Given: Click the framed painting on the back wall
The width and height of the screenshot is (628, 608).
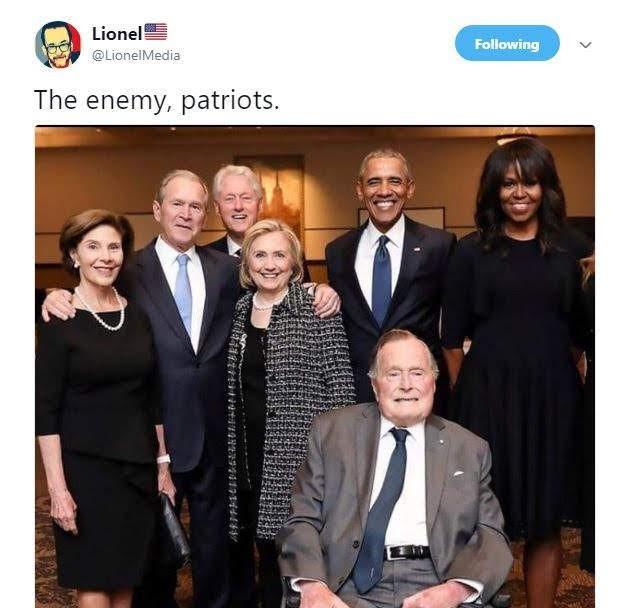Looking at the screenshot, I should [x=272, y=192].
